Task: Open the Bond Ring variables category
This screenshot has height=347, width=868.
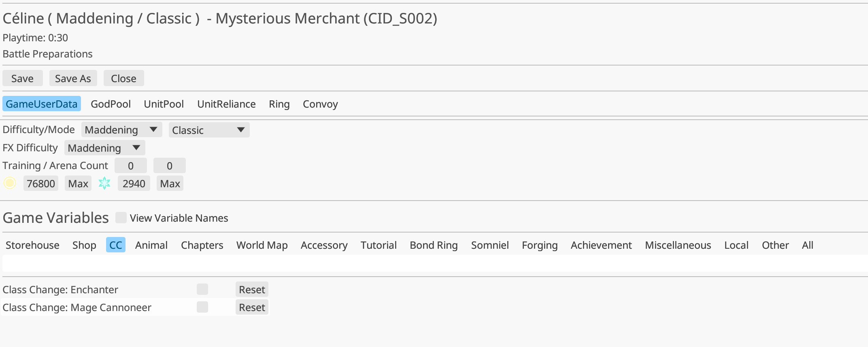Action: click(433, 245)
